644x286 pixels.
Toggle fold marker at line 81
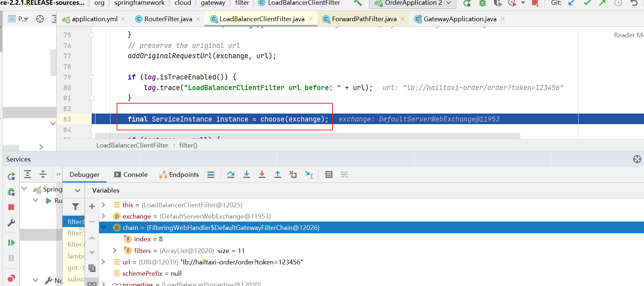coord(92,98)
